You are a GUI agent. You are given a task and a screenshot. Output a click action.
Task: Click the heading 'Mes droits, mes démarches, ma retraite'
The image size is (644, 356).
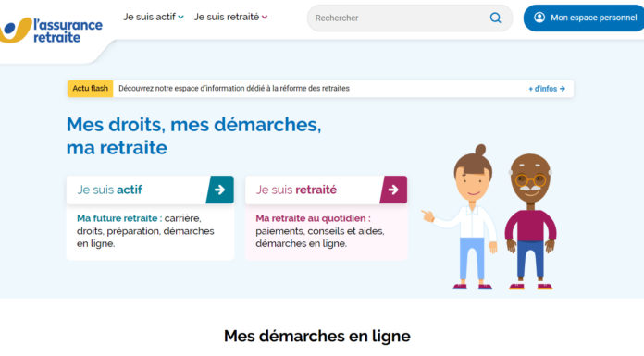[194, 136]
